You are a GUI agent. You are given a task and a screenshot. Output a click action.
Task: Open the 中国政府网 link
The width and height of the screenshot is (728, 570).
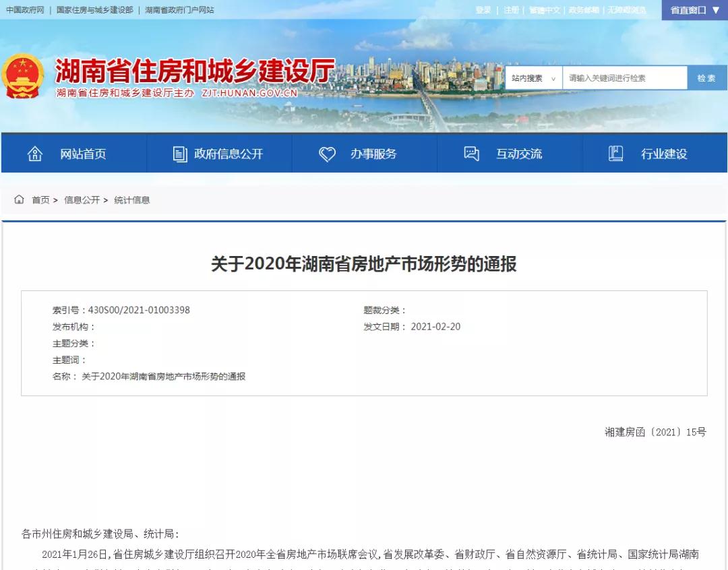pyautogui.click(x=25, y=10)
